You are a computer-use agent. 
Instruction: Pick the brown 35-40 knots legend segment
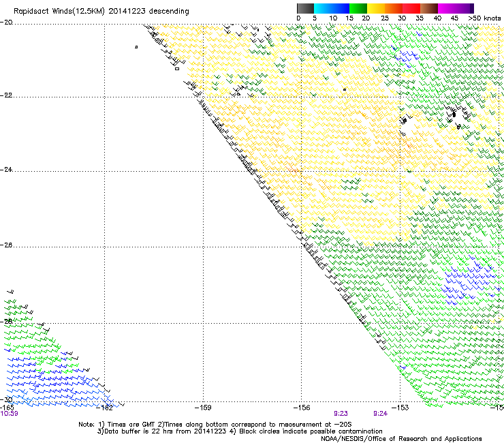click(429, 8)
